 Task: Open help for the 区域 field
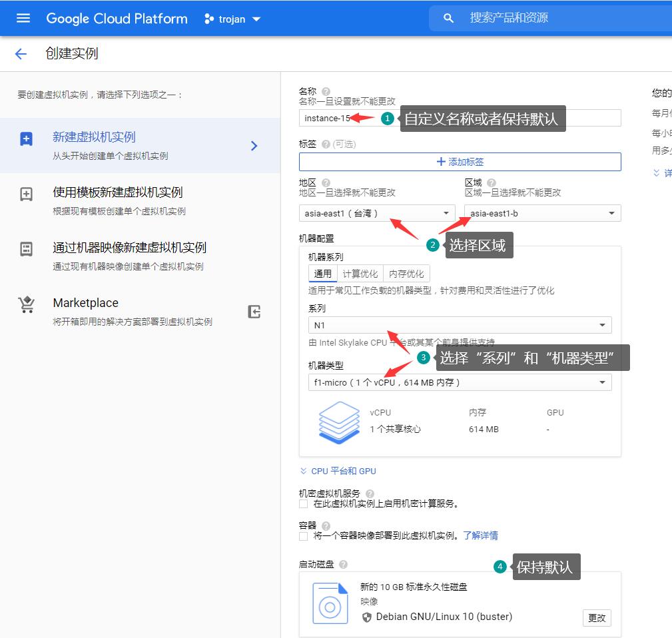tap(492, 182)
